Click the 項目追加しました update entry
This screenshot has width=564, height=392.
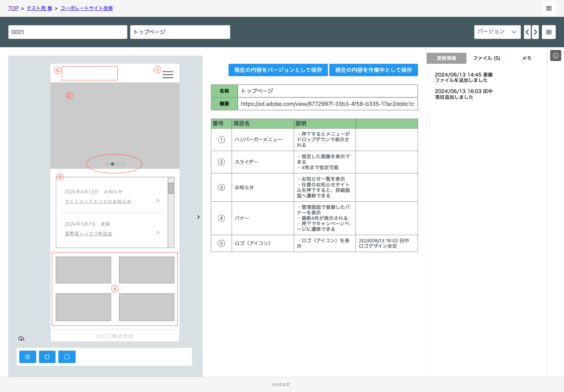pos(464,94)
